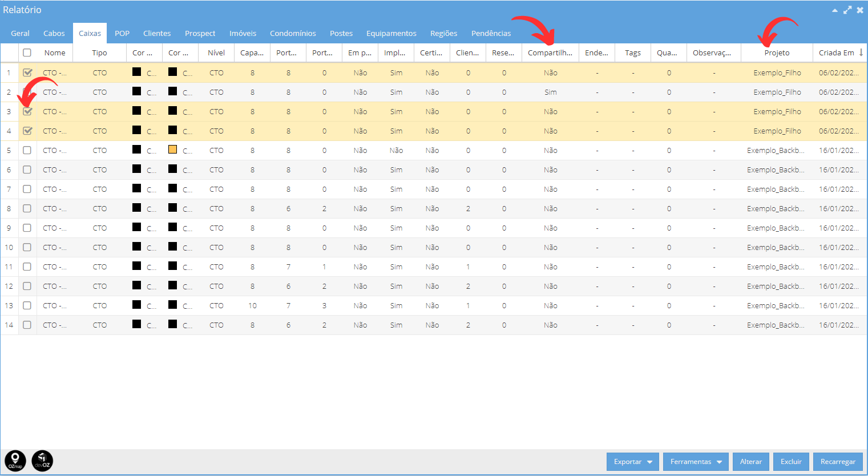The image size is (868, 476).
Task: Click the devOZ logo icon
Action: [x=42, y=461]
